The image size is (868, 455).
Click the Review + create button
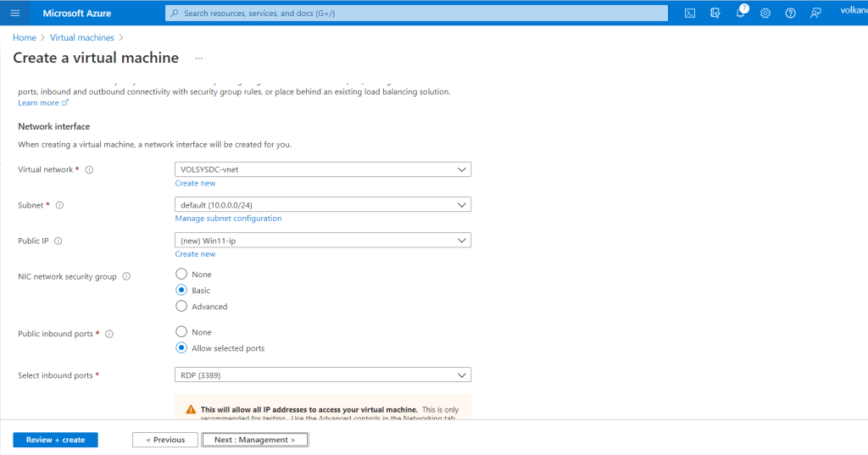(x=55, y=440)
